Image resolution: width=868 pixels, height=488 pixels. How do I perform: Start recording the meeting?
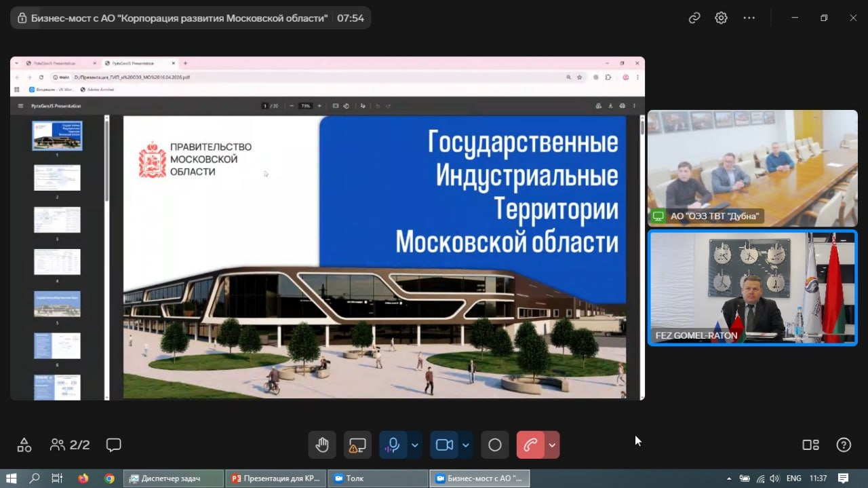point(495,445)
